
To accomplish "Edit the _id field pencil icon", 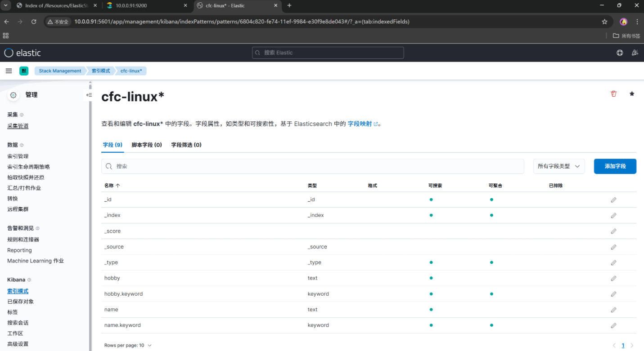I will pos(613,200).
